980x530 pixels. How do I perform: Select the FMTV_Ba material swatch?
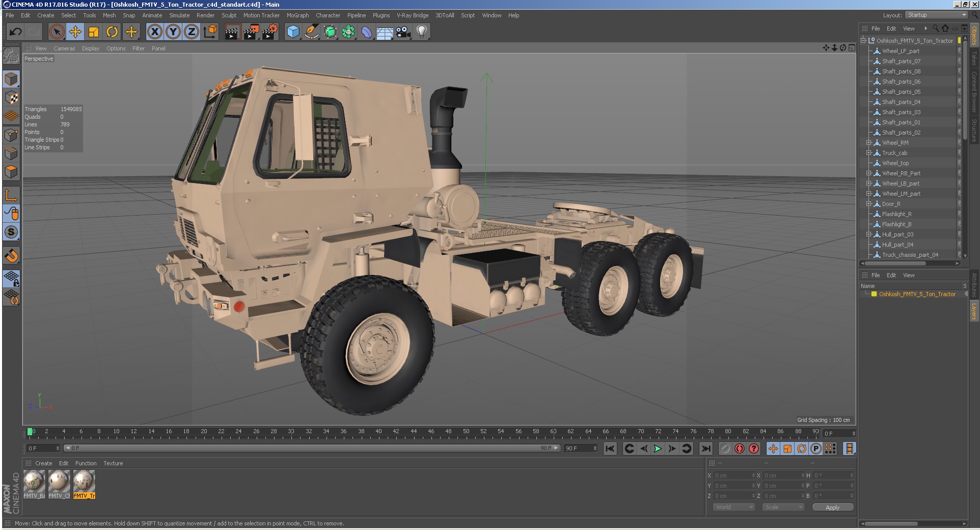point(34,484)
